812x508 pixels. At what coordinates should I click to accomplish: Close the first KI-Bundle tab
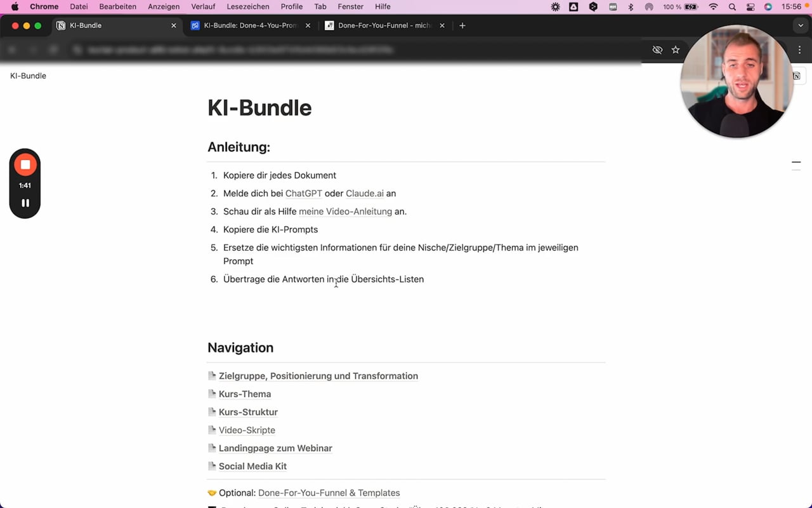pyautogui.click(x=174, y=25)
